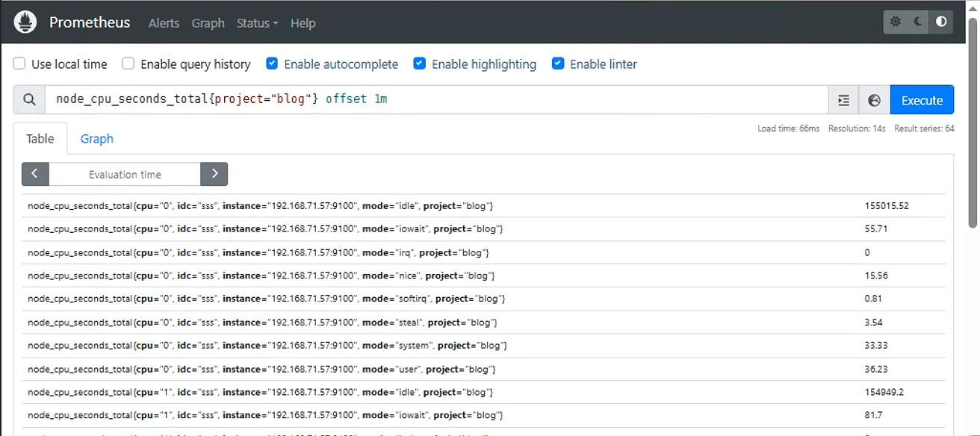Select the half-circle contrast theme button
The image size is (980, 436).
tap(941, 22)
